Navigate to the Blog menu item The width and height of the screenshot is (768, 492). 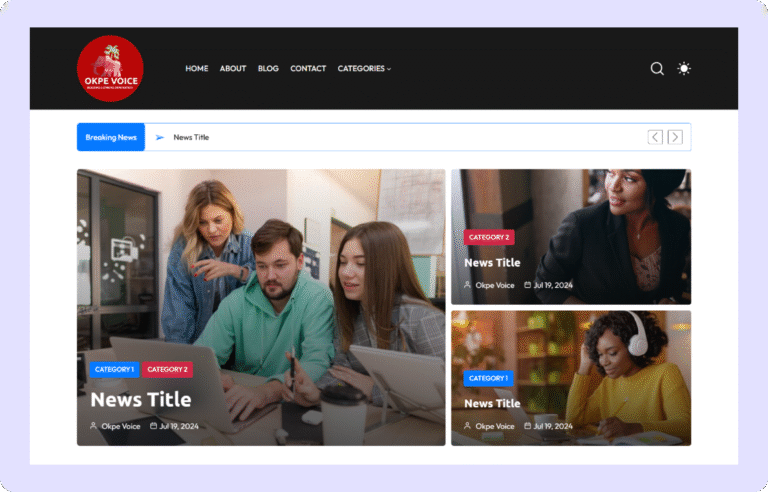click(x=268, y=69)
